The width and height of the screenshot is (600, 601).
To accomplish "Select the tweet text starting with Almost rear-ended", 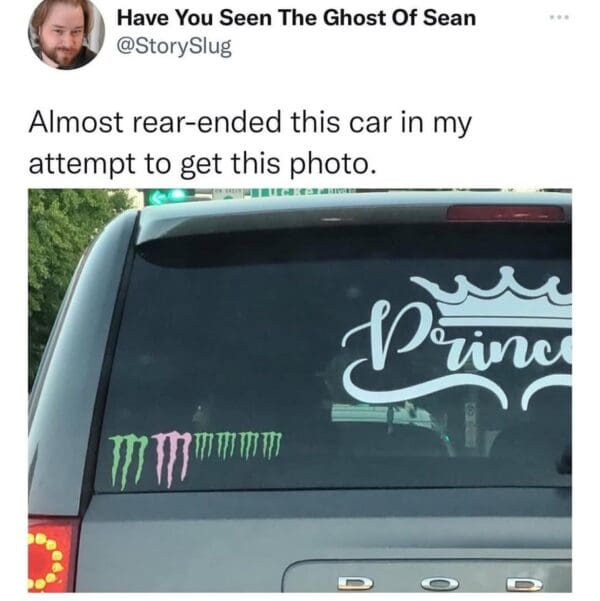I will click(x=250, y=143).
